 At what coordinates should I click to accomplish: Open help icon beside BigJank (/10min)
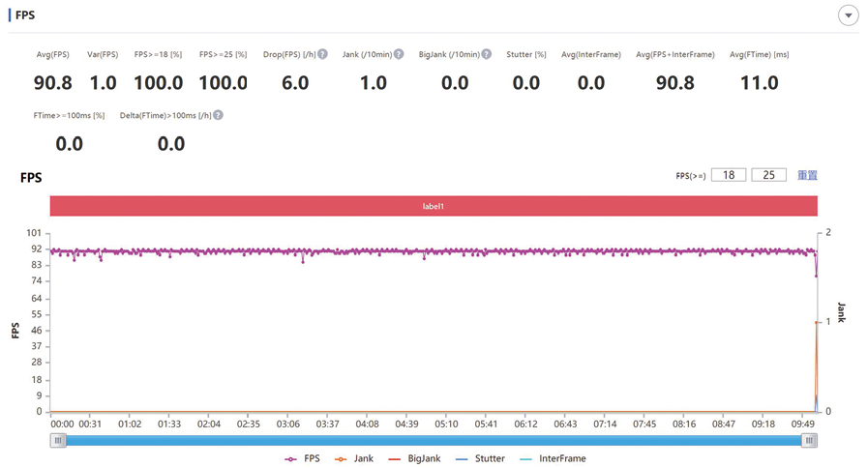(486, 54)
